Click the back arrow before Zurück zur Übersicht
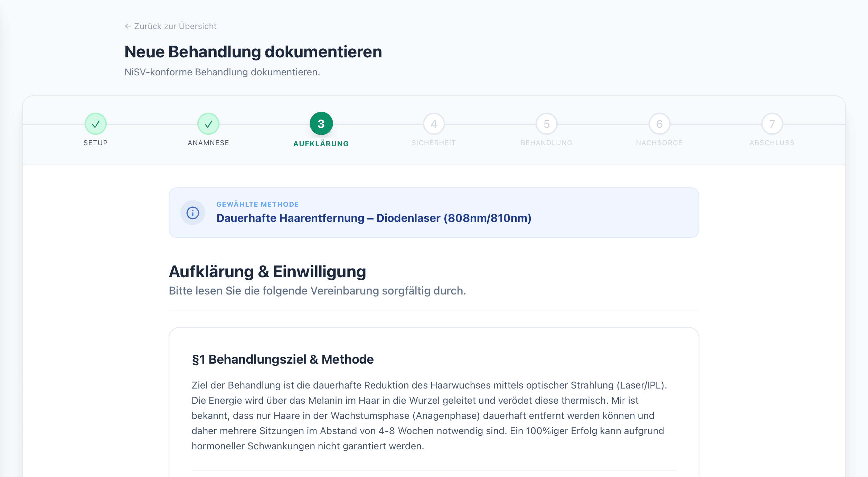868x477 pixels. point(128,26)
